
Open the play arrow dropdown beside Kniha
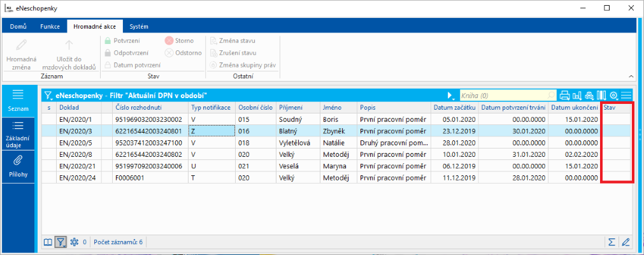click(450, 96)
